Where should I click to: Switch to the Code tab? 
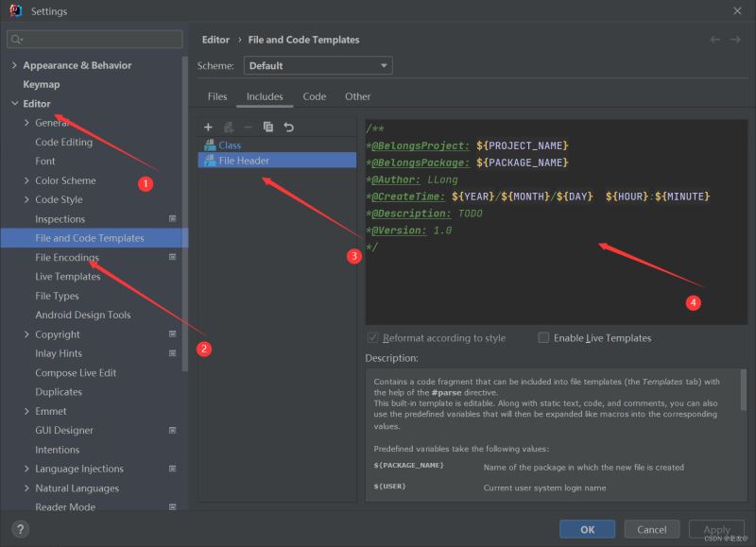(315, 96)
